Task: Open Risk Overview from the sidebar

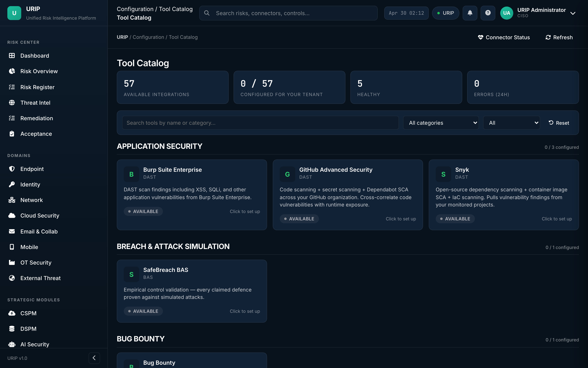Action: [54, 71]
